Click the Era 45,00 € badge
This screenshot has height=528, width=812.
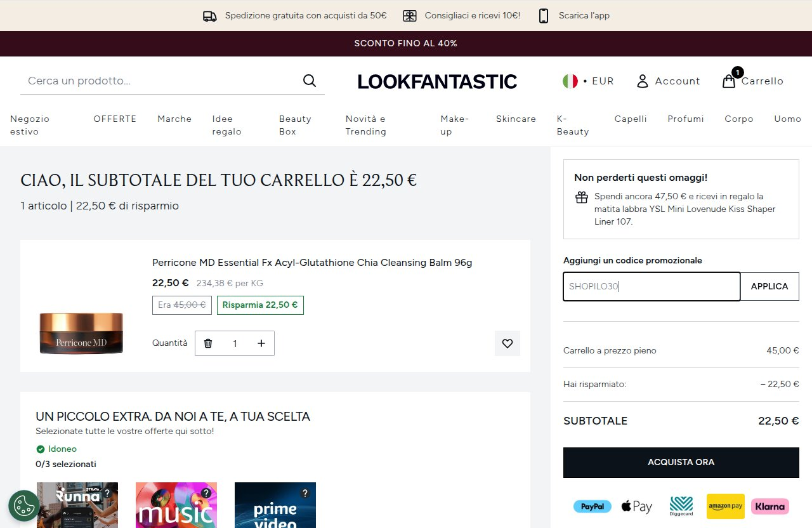point(182,305)
